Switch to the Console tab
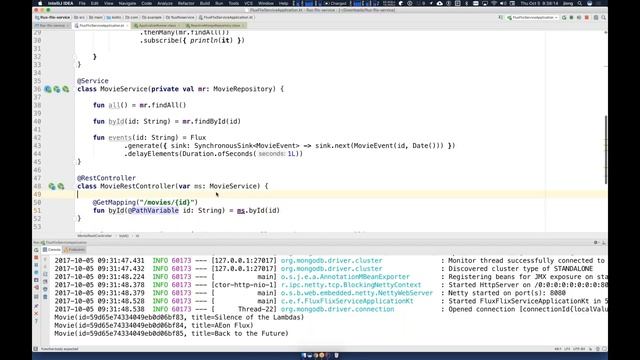The height and width of the screenshot is (360, 640). tap(51, 249)
